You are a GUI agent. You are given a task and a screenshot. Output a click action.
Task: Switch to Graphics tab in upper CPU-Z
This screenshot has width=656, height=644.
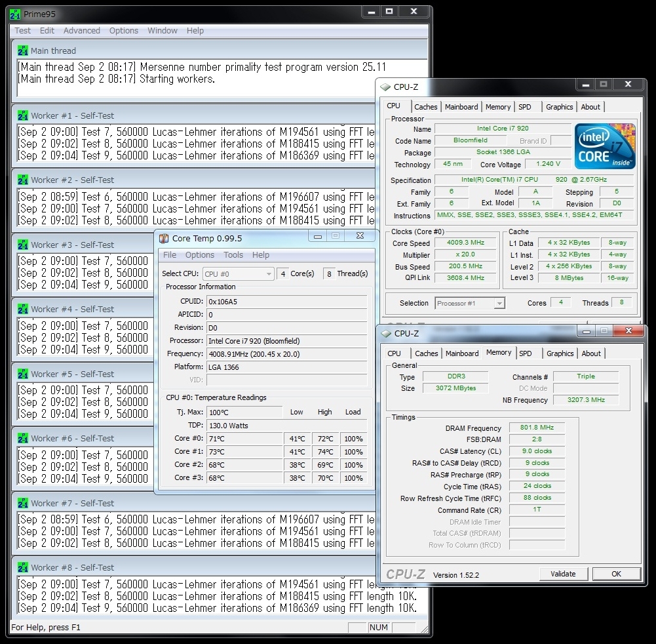click(560, 107)
